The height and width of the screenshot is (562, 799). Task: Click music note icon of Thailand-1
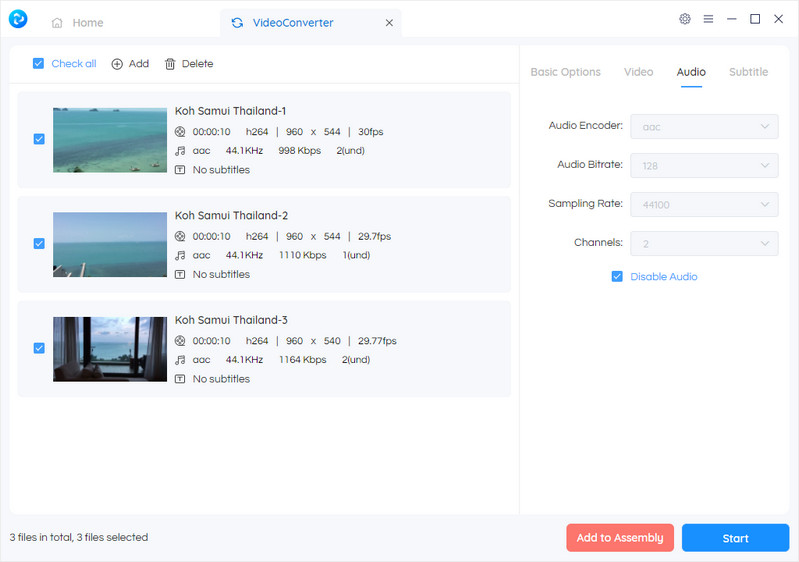pos(180,151)
